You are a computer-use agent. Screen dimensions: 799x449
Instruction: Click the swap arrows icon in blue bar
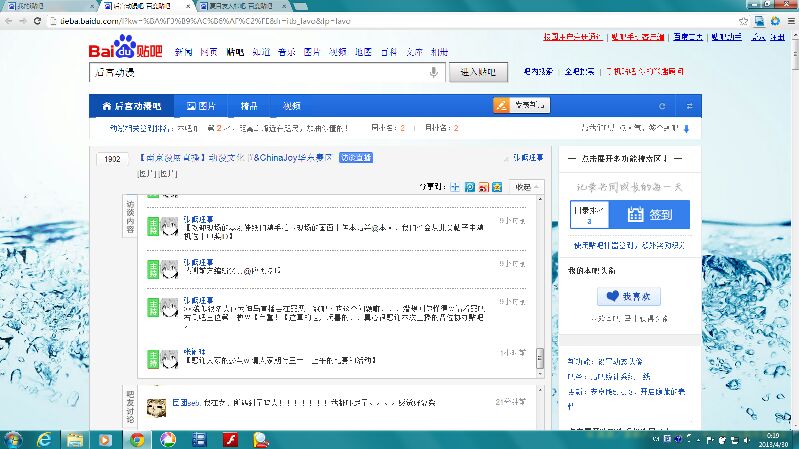pos(689,106)
